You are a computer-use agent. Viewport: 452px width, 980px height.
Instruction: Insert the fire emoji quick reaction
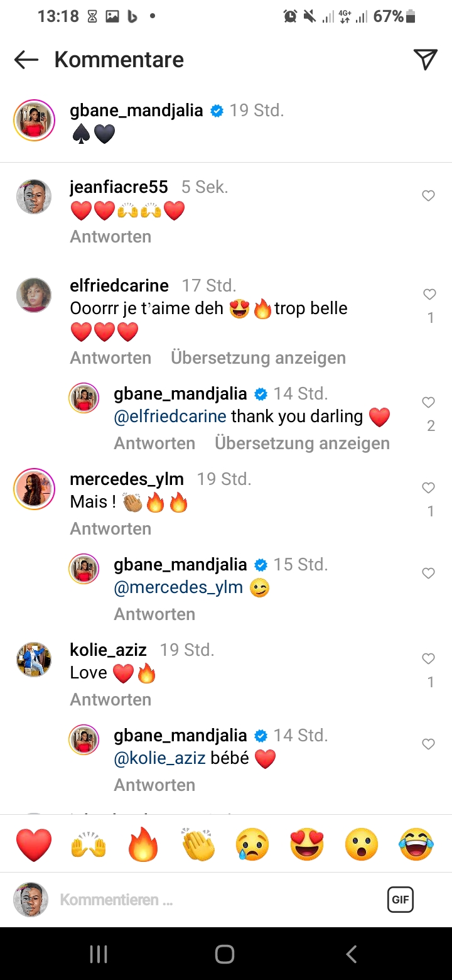point(143,845)
